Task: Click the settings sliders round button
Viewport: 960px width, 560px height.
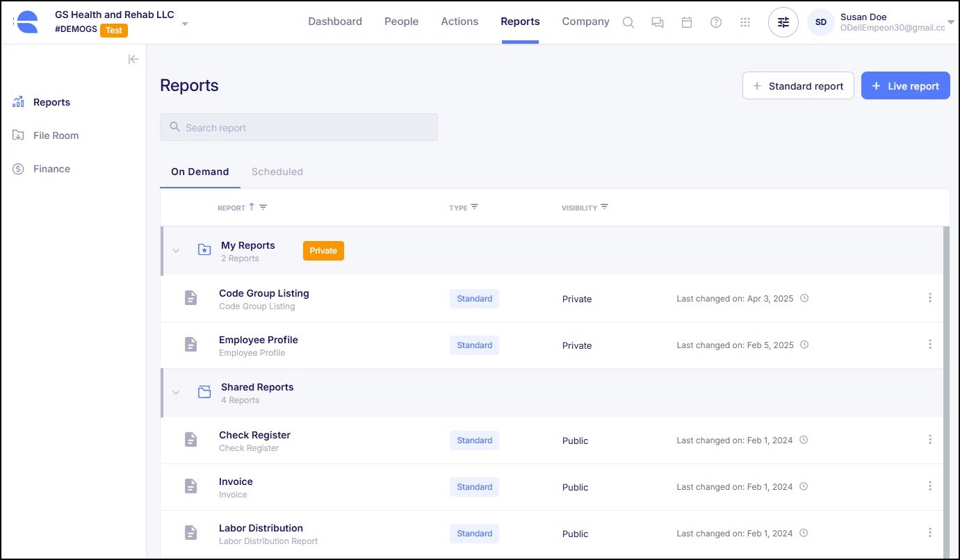Action: coord(783,22)
